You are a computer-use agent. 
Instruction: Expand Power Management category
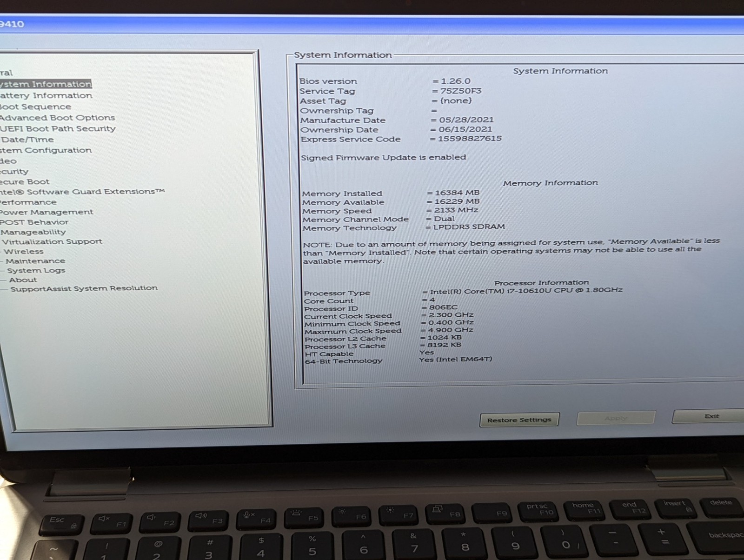[46, 212]
